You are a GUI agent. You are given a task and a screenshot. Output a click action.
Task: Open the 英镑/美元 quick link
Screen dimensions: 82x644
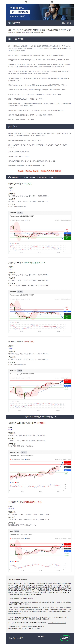click(x=29, y=171)
